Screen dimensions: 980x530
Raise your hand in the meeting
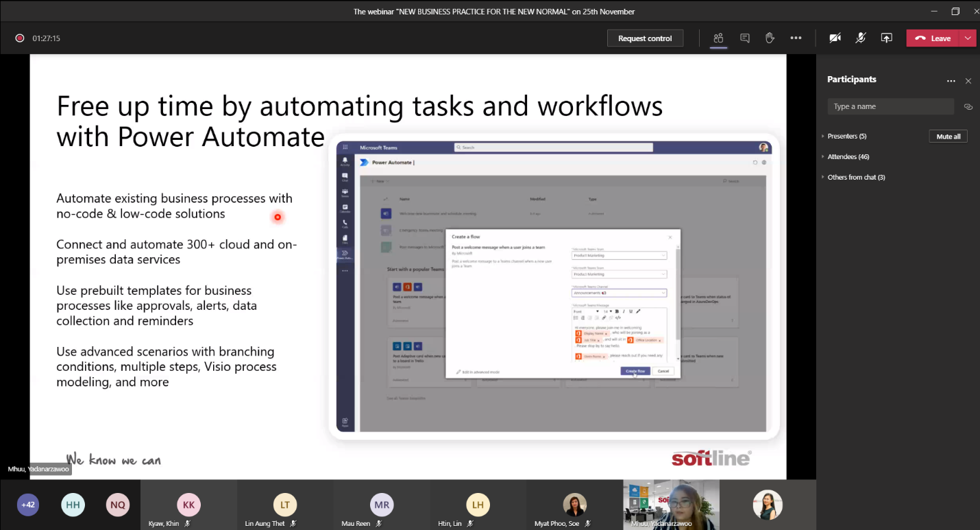(770, 38)
